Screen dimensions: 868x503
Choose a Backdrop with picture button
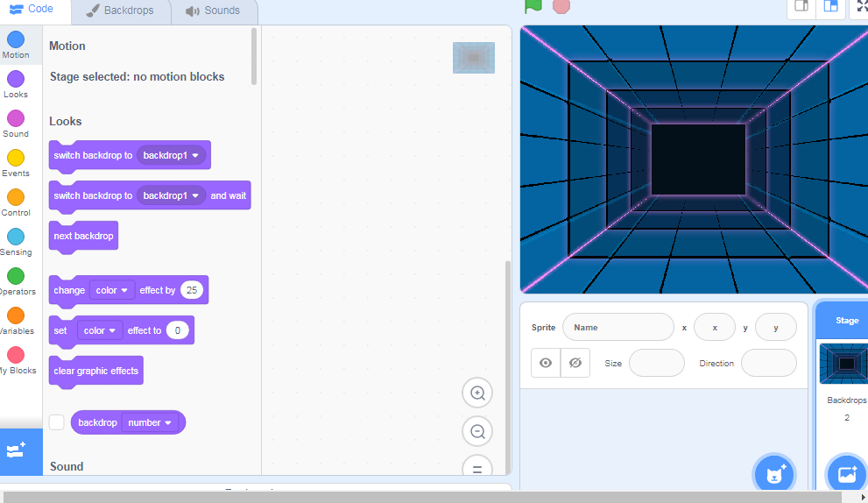[846, 474]
